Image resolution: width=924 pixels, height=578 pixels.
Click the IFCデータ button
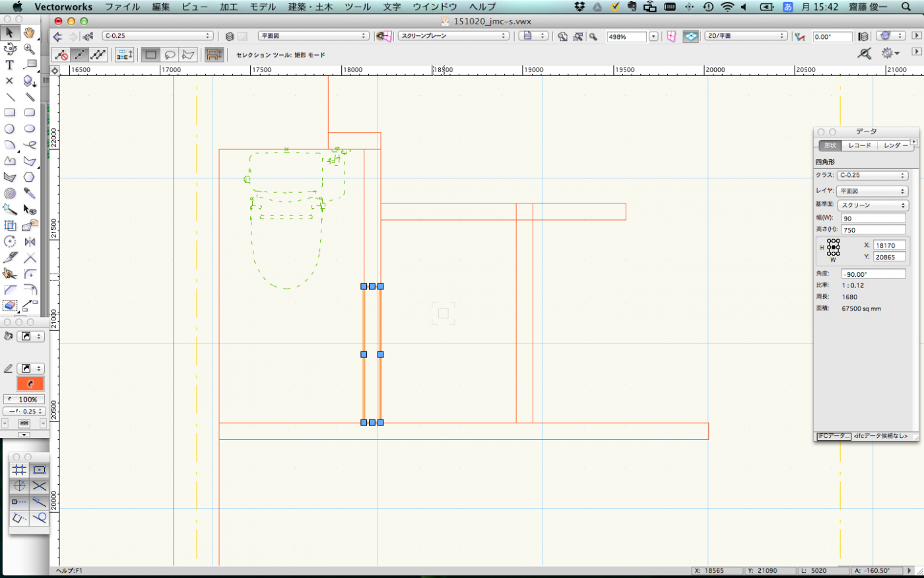[x=834, y=436]
